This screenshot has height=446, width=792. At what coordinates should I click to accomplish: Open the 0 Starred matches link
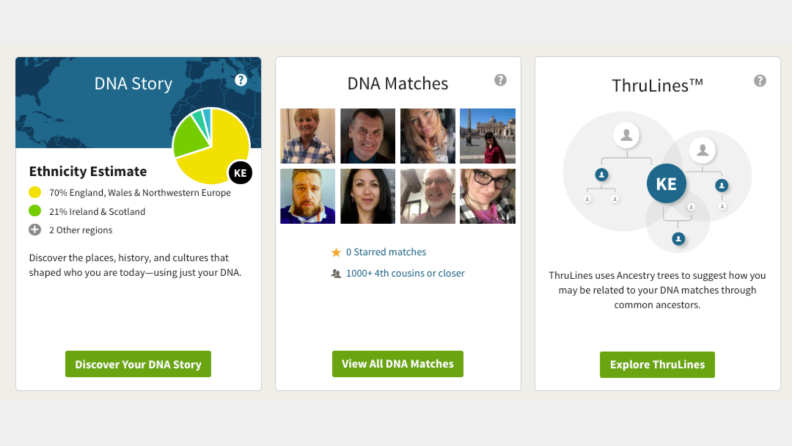point(386,252)
